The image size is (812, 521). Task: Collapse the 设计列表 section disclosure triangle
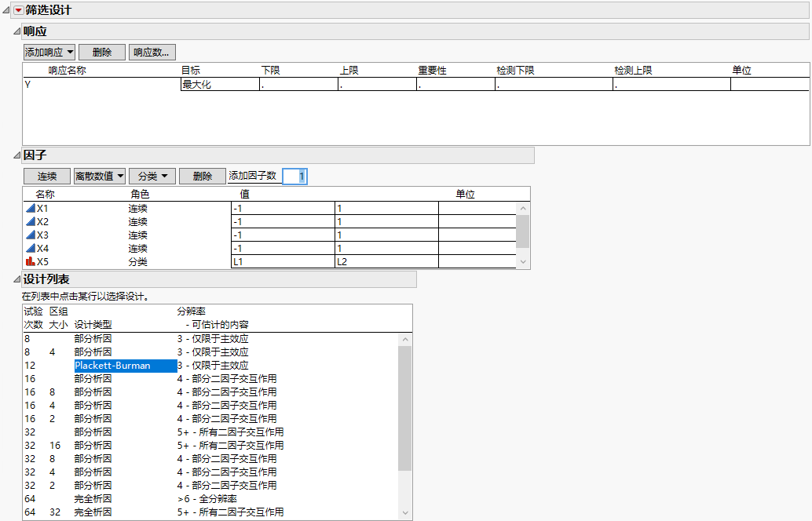16,280
